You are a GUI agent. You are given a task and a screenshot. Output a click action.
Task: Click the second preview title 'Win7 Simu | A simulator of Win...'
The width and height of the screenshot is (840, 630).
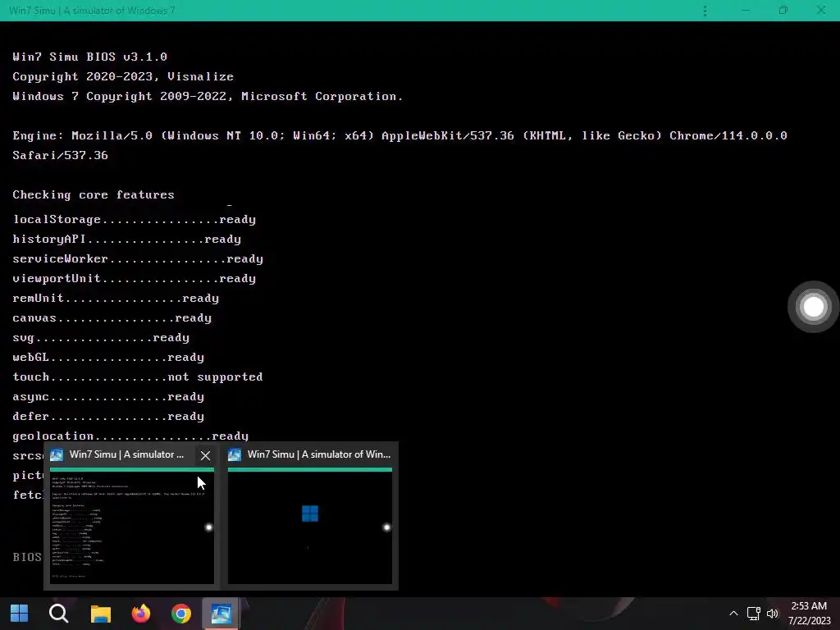point(319,454)
